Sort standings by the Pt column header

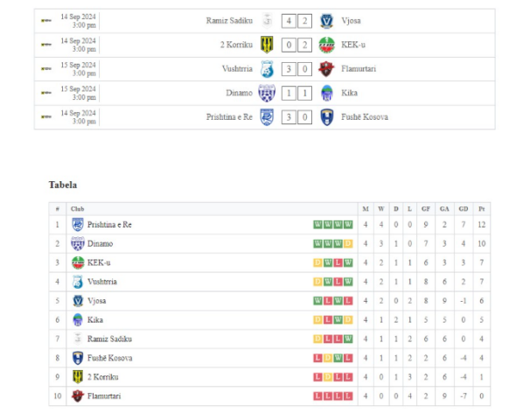(x=482, y=209)
